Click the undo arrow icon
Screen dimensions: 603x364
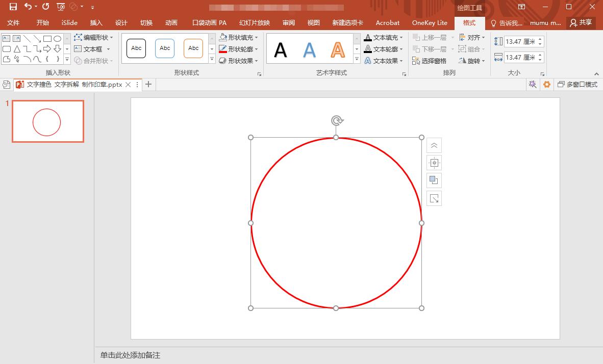28,7
